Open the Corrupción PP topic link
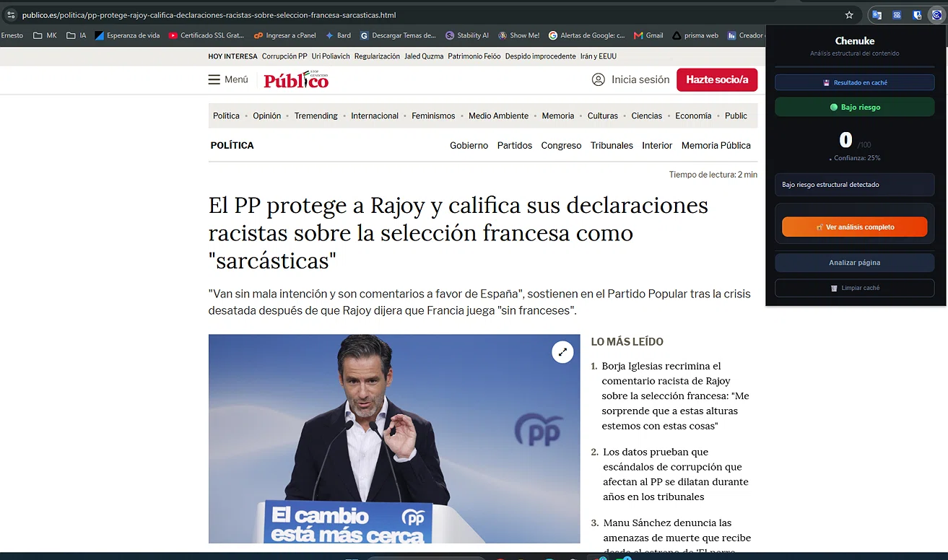This screenshot has width=948, height=560. coord(284,56)
